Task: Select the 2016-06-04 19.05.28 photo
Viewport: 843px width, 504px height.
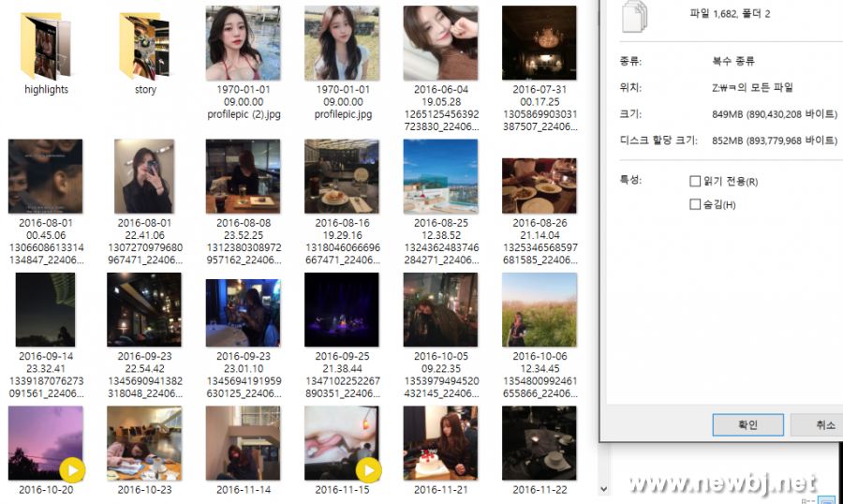Action: 440,43
